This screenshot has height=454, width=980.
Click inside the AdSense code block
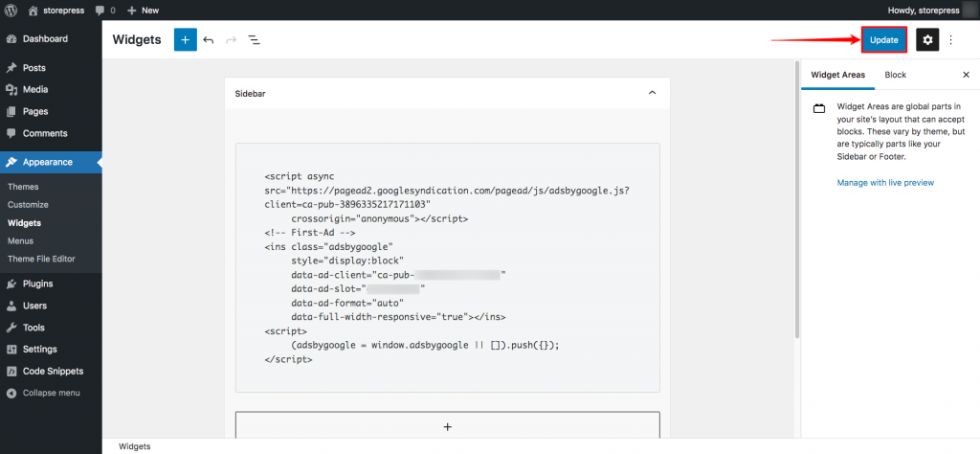pos(448,267)
